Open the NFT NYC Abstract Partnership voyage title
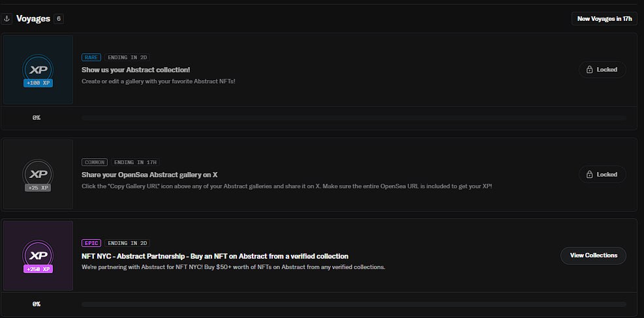Viewport: 644px width, 318px height. [x=215, y=257]
